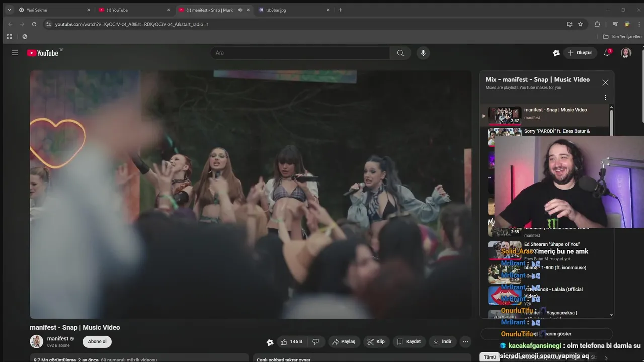Click video title manifest - Snap | Music Video
This screenshot has width=644, height=362.
point(75,327)
